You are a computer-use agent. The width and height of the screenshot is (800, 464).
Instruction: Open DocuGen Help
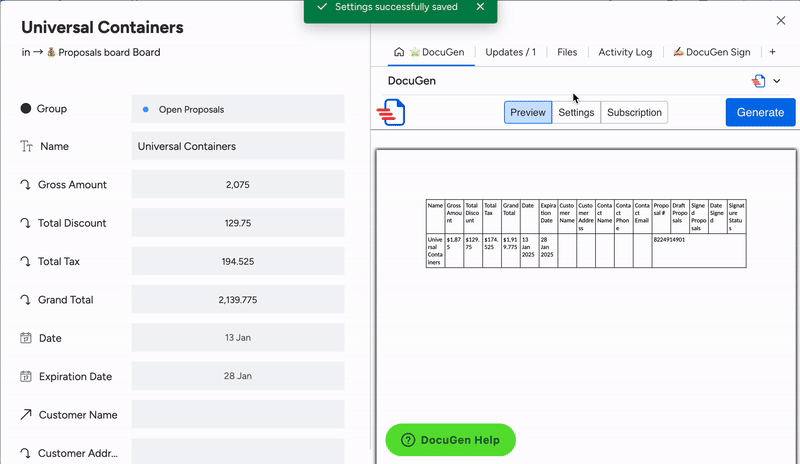(x=451, y=440)
